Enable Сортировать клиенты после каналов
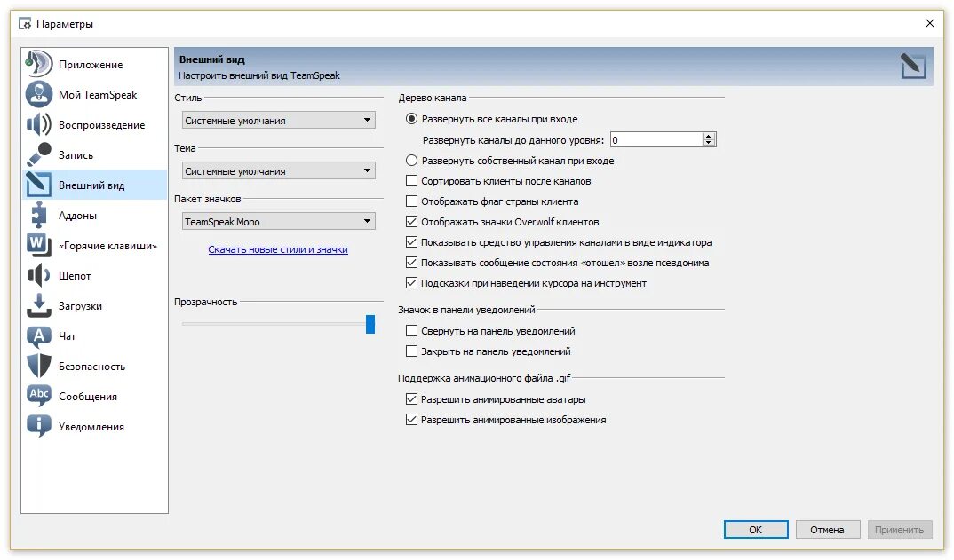The width and height of the screenshot is (954, 560). (x=412, y=180)
